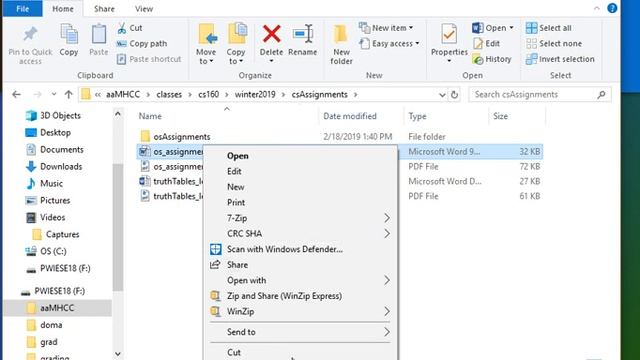640x360 pixels.
Task: Click Invert selection in ribbon
Action: 560,59
